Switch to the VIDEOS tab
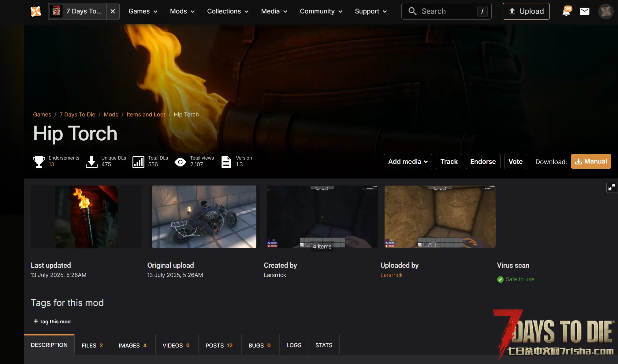 (x=176, y=345)
